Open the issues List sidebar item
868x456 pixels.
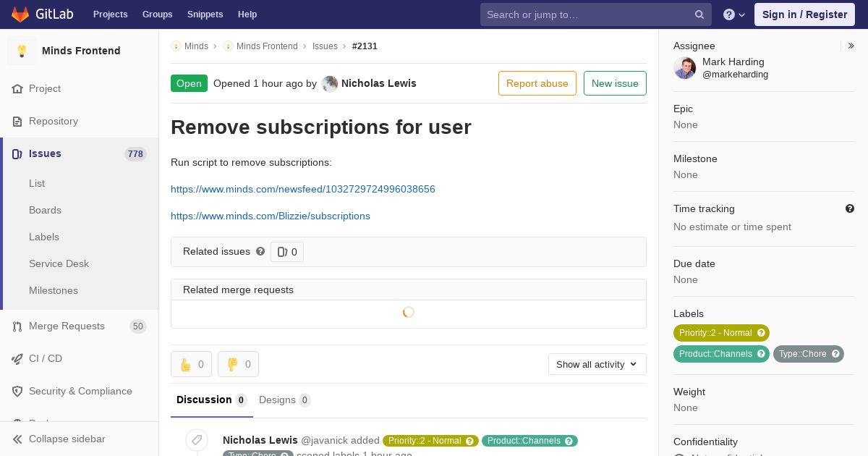37,183
